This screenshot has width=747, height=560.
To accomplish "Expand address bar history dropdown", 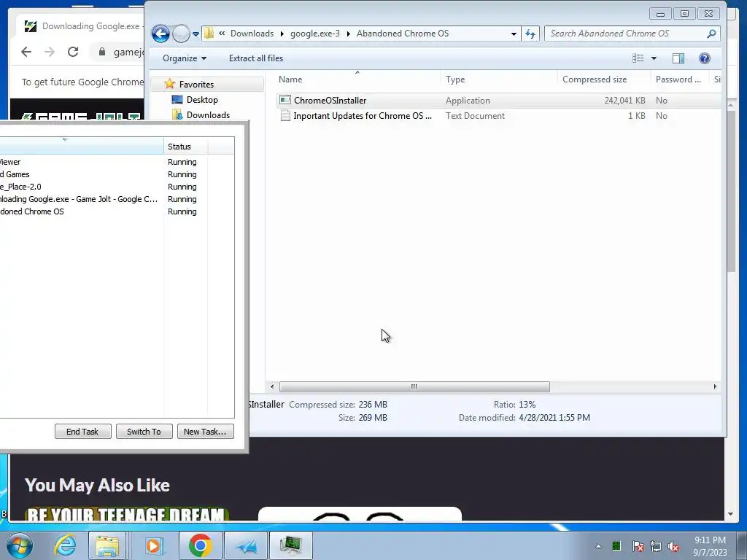I will pyautogui.click(x=514, y=34).
